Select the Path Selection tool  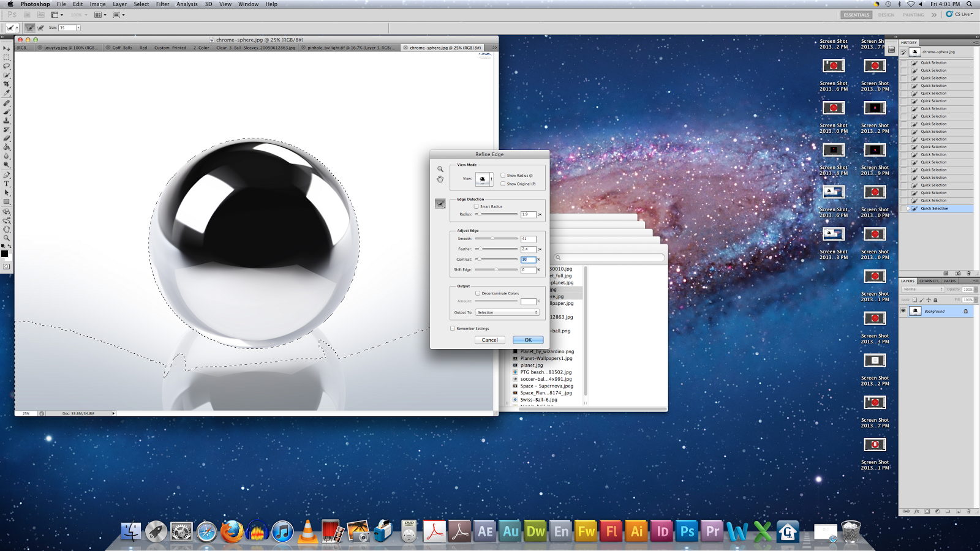click(7, 193)
